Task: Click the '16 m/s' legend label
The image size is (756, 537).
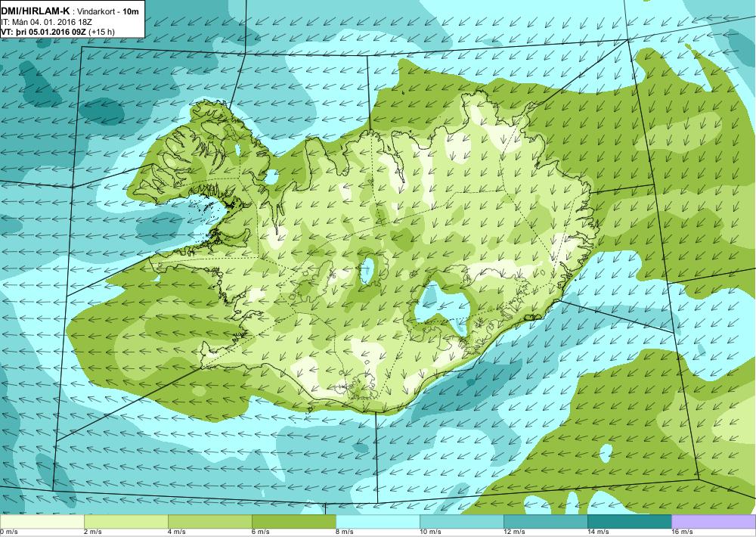Action: point(682,532)
